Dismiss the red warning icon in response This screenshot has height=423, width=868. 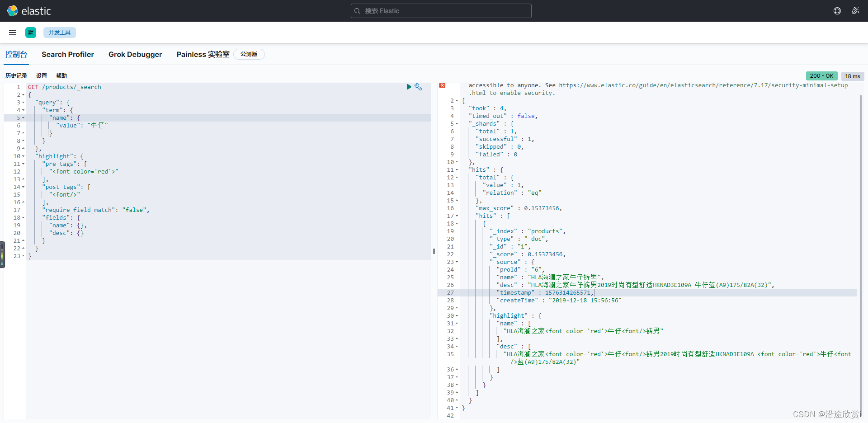[442, 85]
